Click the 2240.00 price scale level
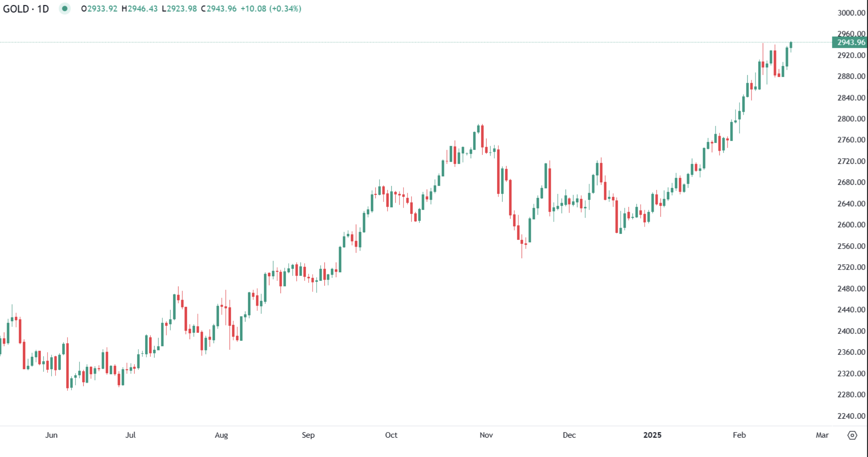This screenshot has width=868, height=457. [851, 416]
